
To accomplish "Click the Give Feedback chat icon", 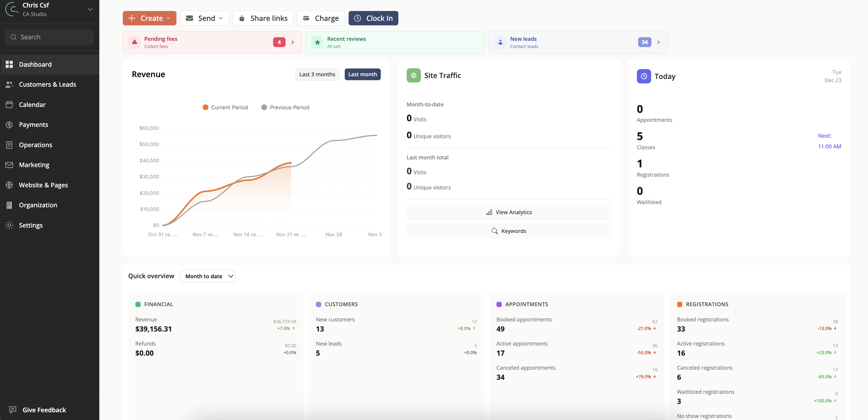I will [13, 410].
